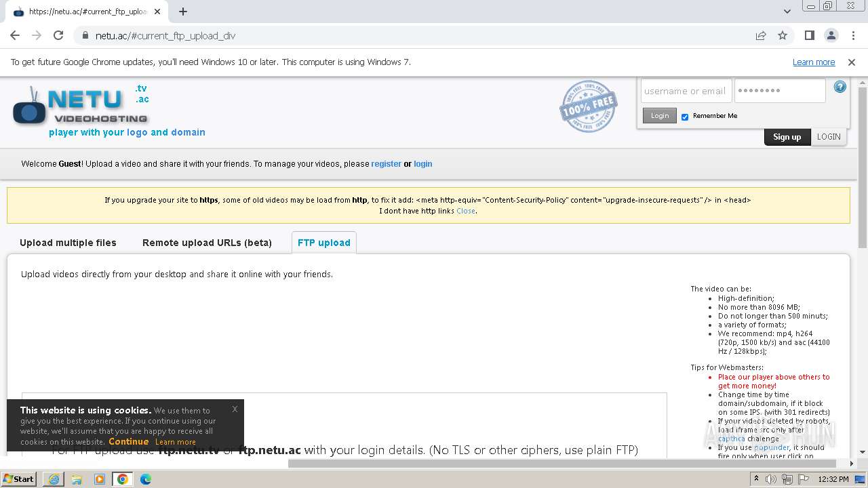868x488 pixels.
Task: Click the page vertical scrollbar thumb
Action: point(863,168)
